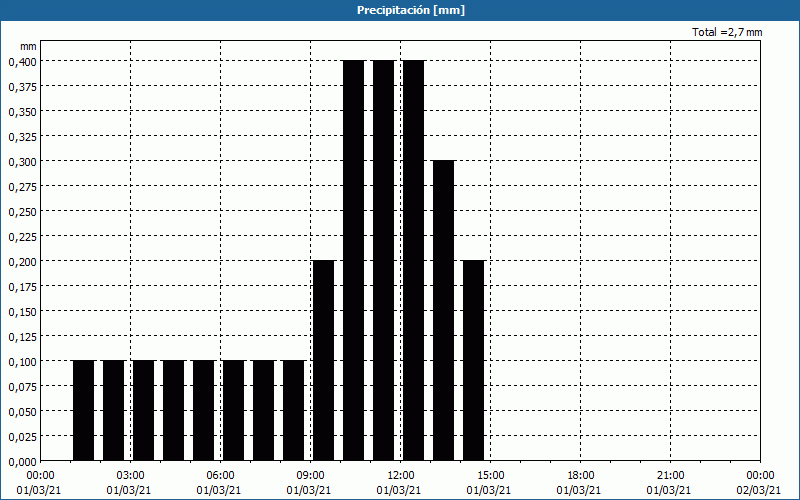Select the 0,400 bar starting at 12:00
Viewport: 800px width, 500px height.
coord(413,261)
